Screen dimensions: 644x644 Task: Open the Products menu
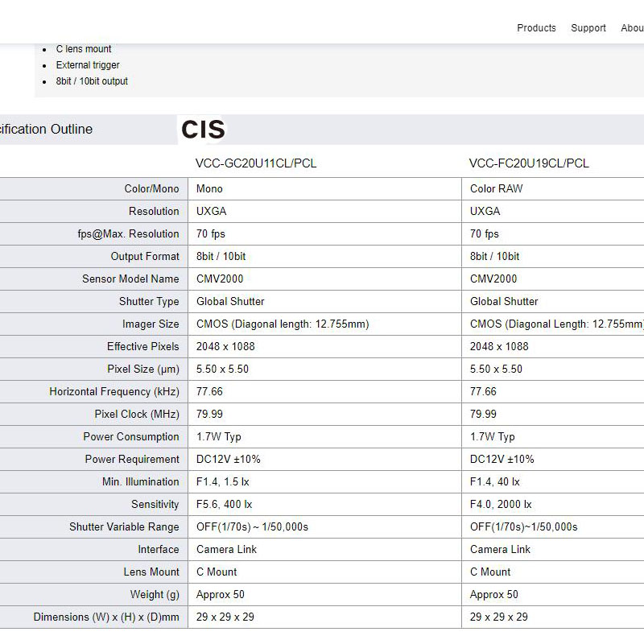point(536,28)
